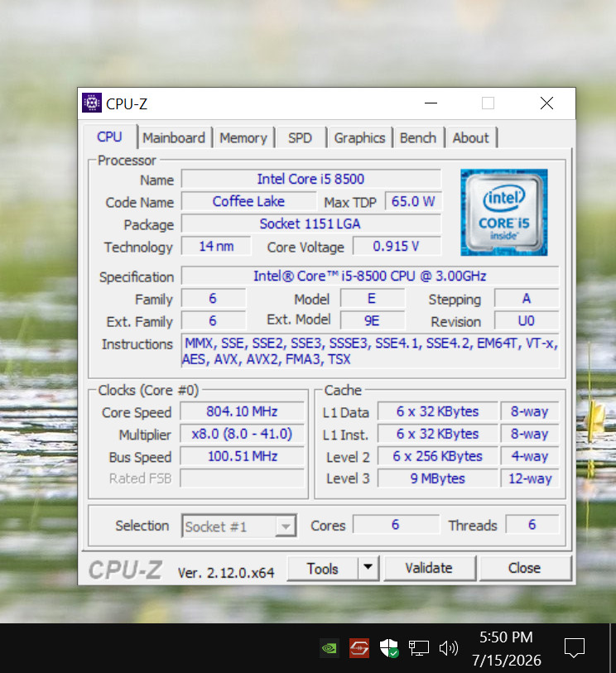
Task: Switch to the Bench tab
Action: tap(418, 137)
